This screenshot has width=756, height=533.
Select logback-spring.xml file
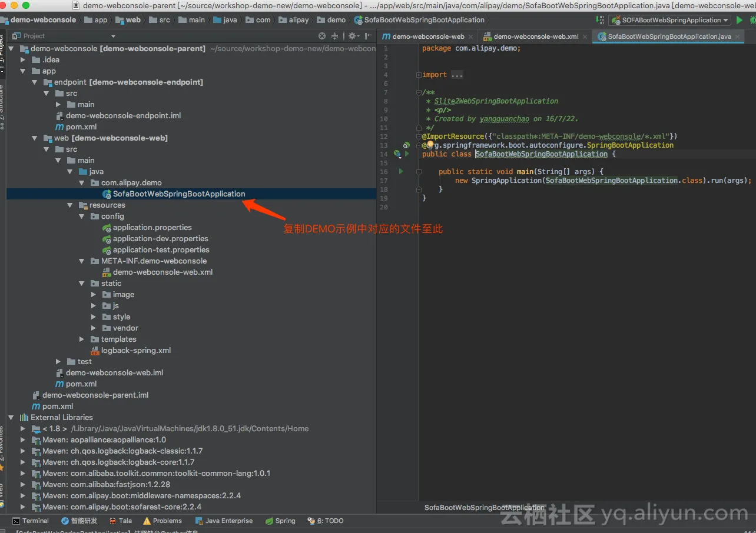coord(131,350)
